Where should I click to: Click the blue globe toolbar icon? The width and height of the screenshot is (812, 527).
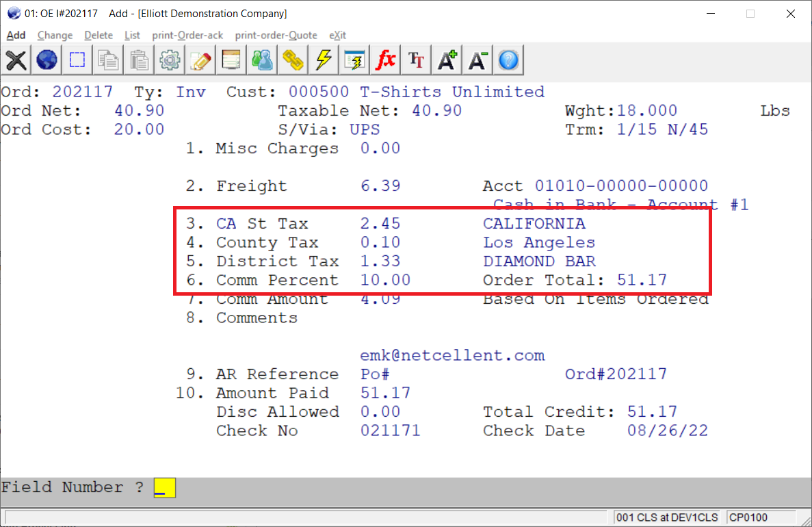47,60
